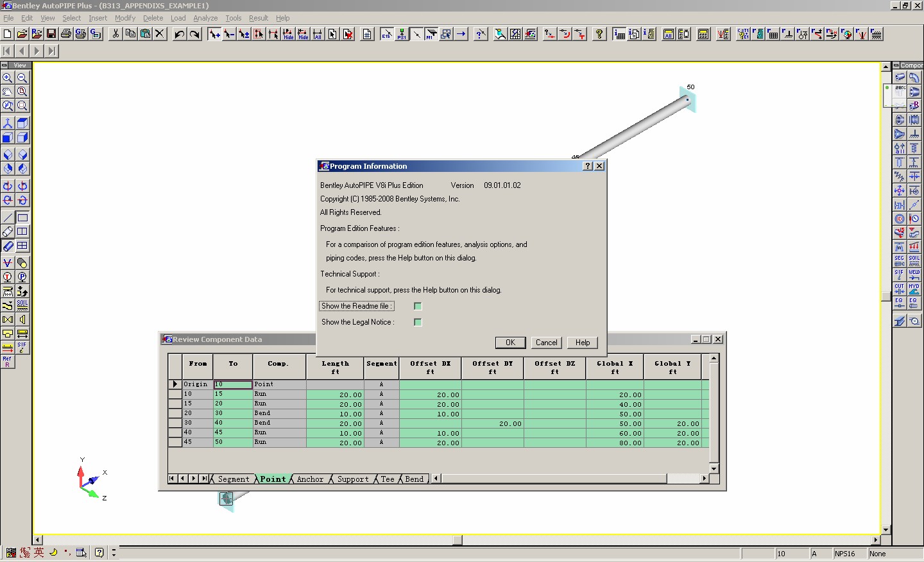Click the go-to-last-point navigation icon
The height and width of the screenshot is (562, 924).
[x=52, y=51]
